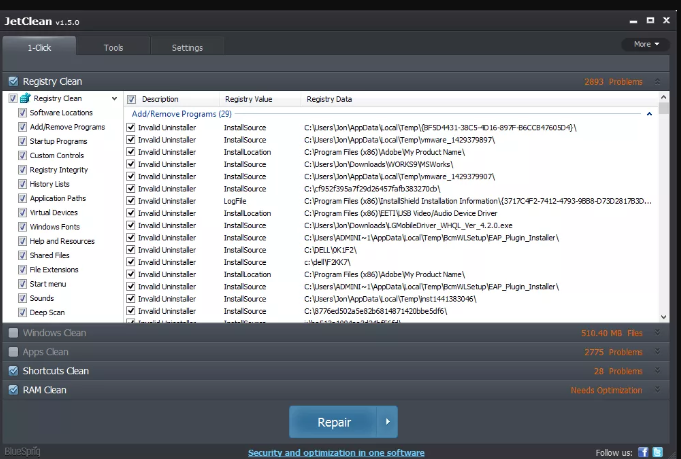Collapse the Registry Clean tree node arrow

(x=114, y=99)
